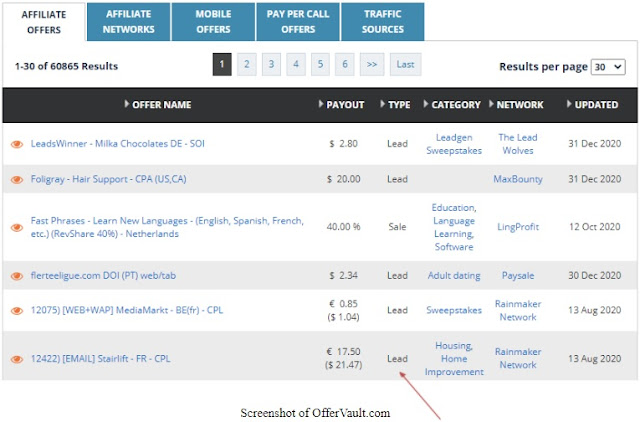Click the 1-30 of 60865 Results text
Viewport: 640px width, 422px height.
pos(67,66)
